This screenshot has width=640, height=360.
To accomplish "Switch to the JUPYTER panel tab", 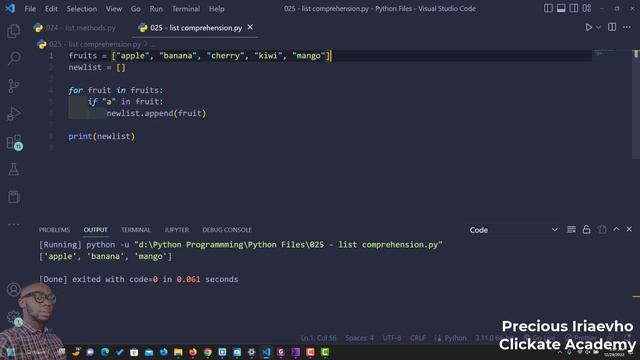I will click(176, 230).
